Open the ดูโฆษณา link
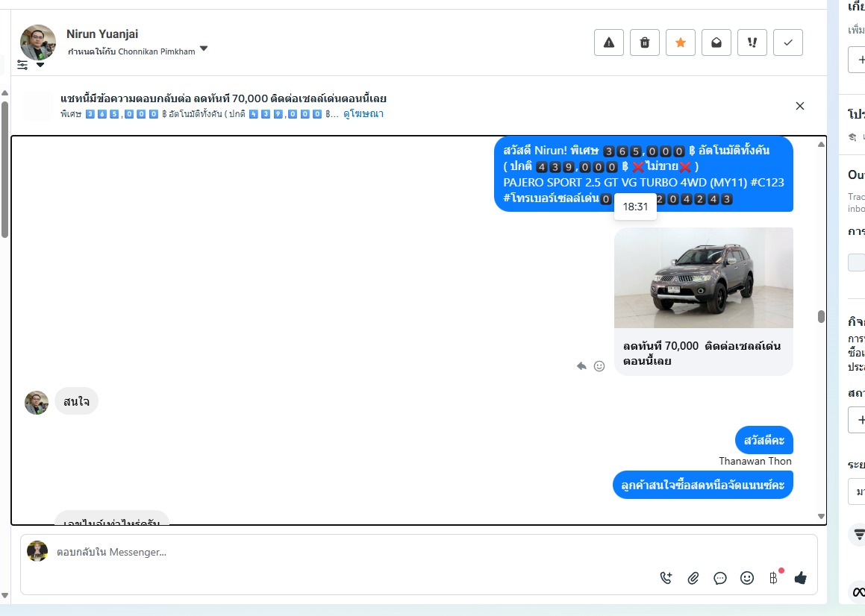Screen dimensions: 865x616 pos(363,114)
